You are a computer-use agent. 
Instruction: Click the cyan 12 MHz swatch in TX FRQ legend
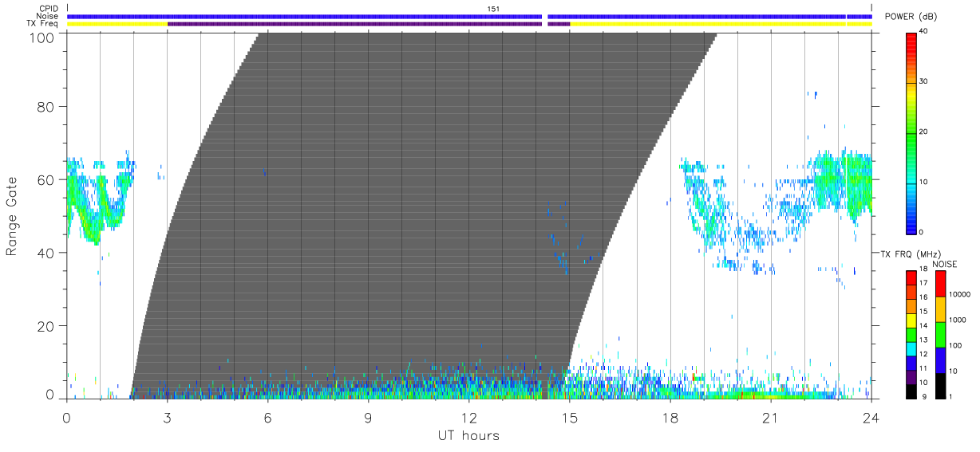point(911,349)
